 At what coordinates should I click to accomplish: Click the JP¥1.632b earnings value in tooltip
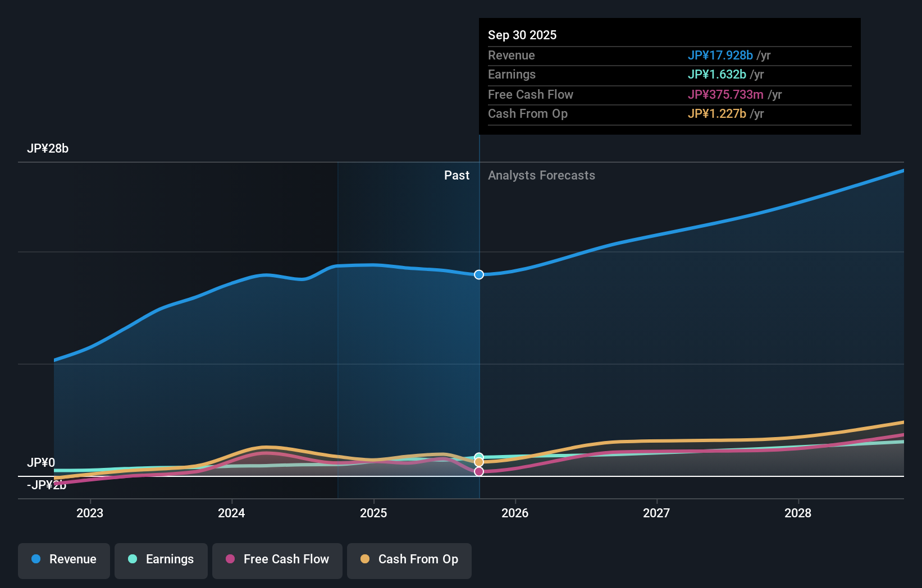point(717,74)
